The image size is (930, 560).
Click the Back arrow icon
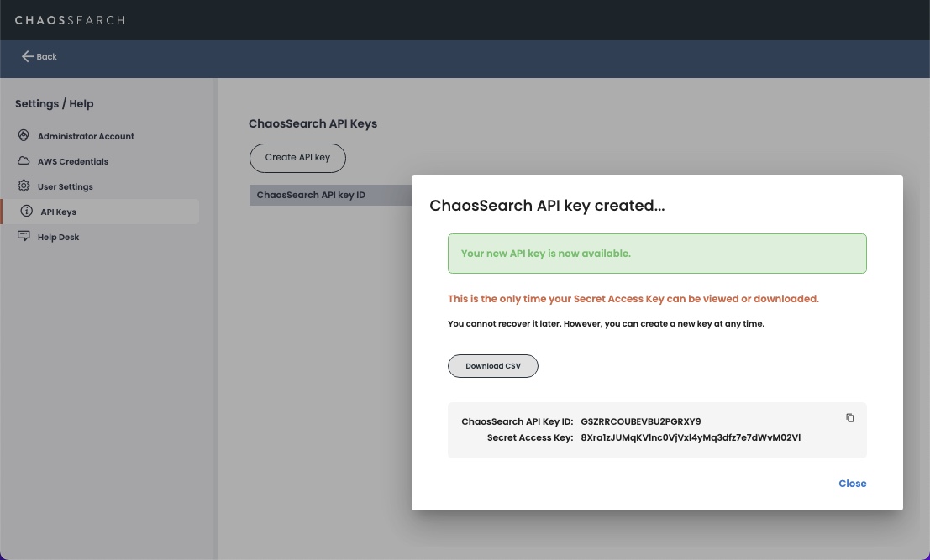pos(27,56)
